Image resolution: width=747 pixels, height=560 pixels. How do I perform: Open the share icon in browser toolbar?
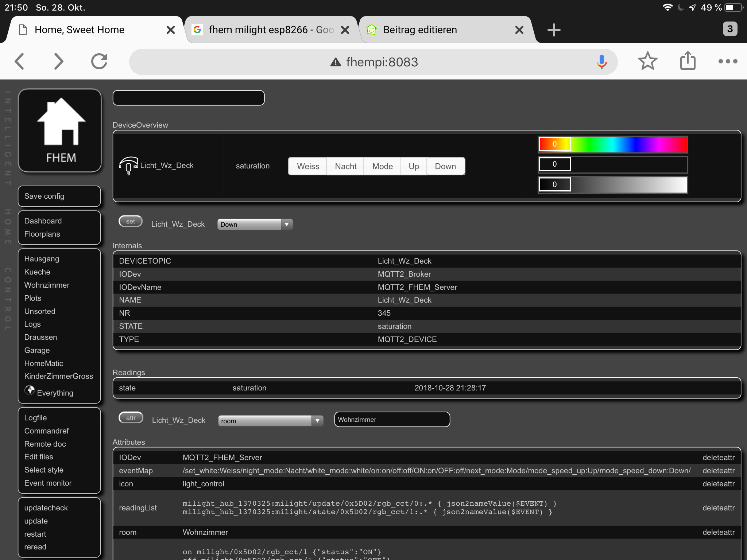tap(688, 61)
